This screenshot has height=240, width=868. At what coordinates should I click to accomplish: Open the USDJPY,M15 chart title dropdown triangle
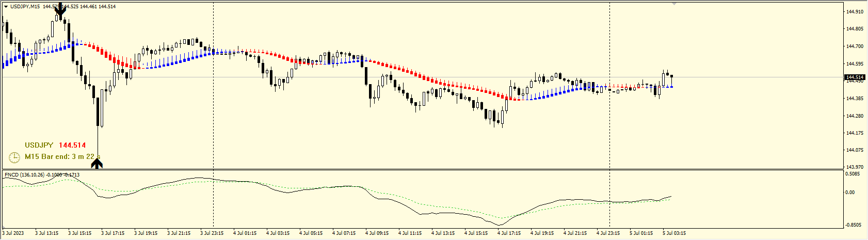(6, 7)
